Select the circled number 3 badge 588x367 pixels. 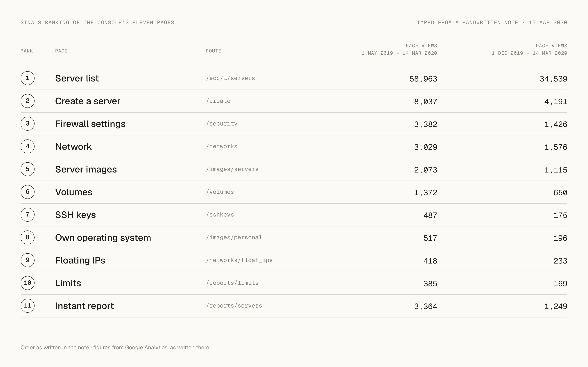[27, 124]
